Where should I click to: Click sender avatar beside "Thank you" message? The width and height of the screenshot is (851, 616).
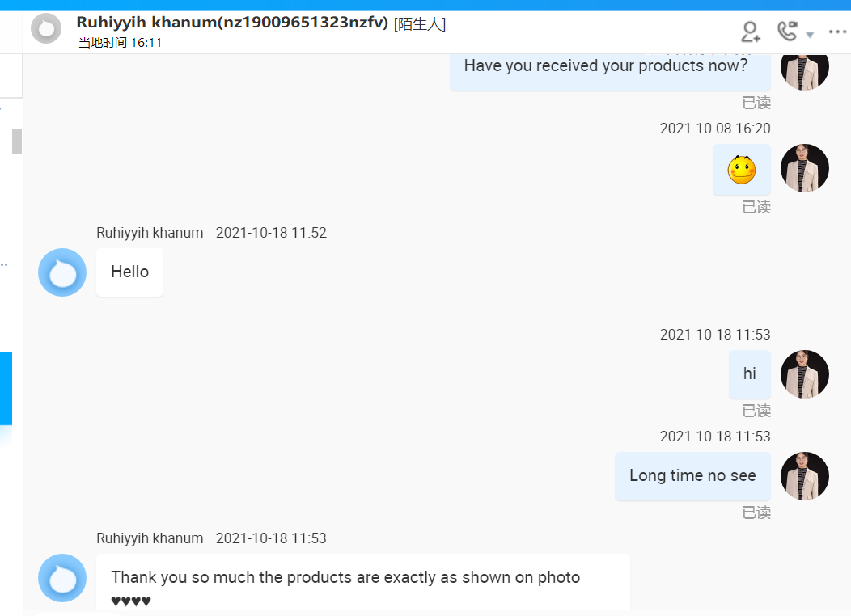[x=62, y=578]
